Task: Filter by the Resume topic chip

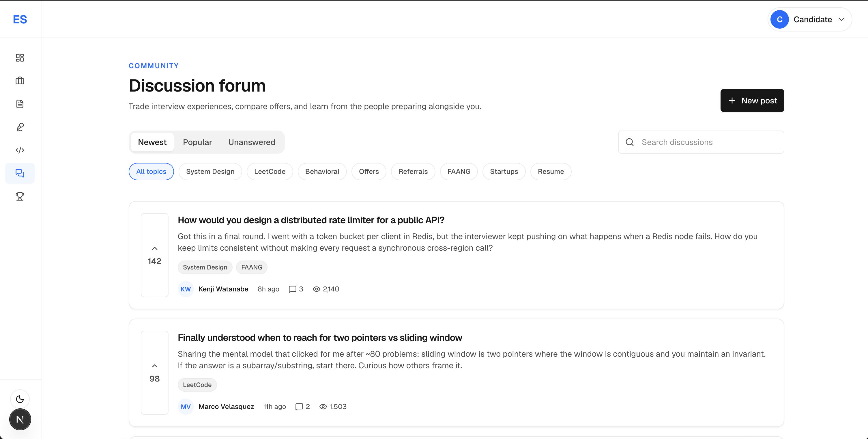Action: [551, 172]
